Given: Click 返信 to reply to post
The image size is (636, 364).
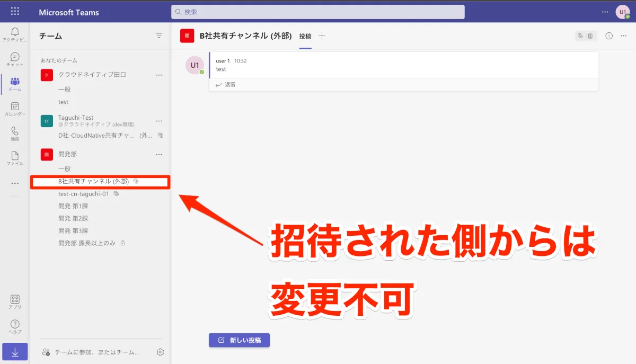Looking at the screenshot, I should [225, 84].
